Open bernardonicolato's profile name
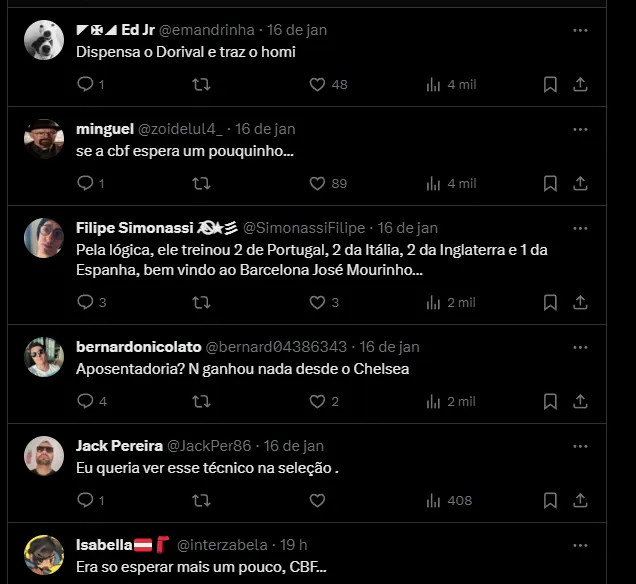Screen dimensions: 636x584 tap(138, 347)
